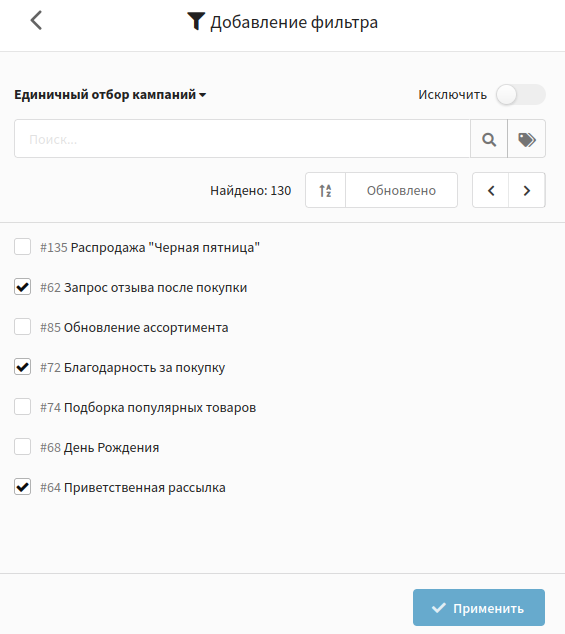Focus the Поиск... search field
565x634 pixels.
[242, 139]
